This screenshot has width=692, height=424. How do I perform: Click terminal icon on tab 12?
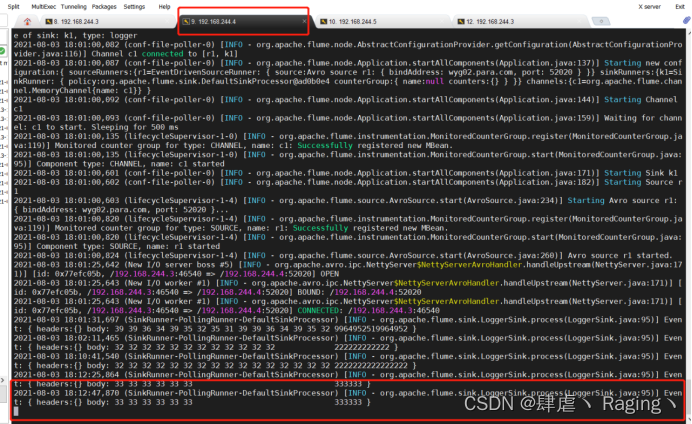coord(461,22)
